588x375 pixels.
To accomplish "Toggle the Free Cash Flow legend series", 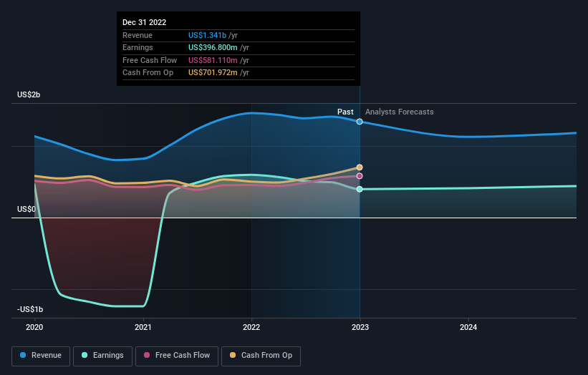I will (177, 356).
